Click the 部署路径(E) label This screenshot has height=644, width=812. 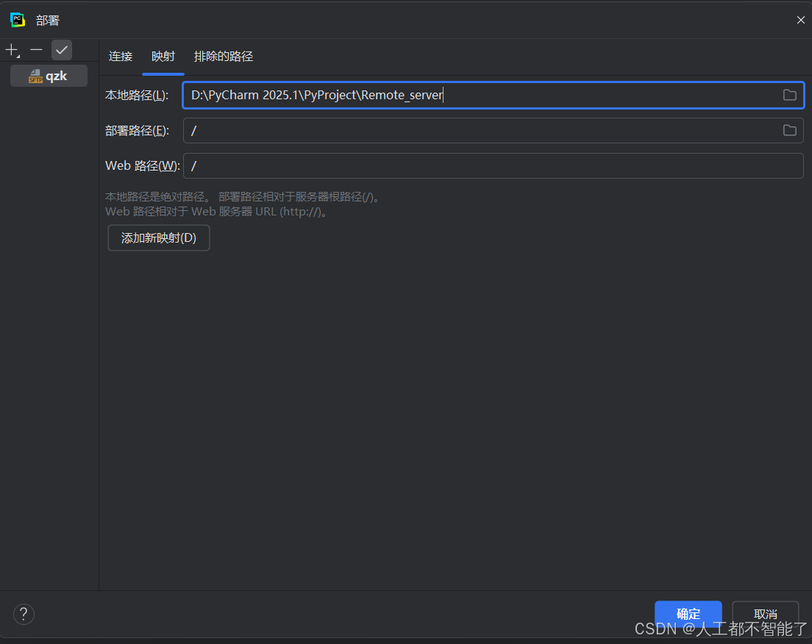click(138, 130)
